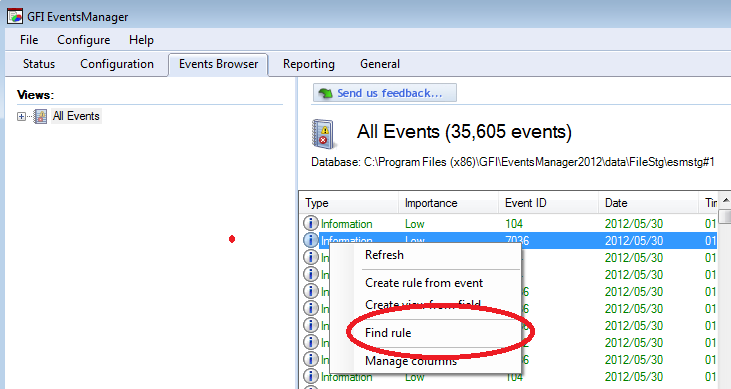Click the Information type text in the top row
Image resolution: width=731 pixels, height=389 pixels.
click(346, 224)
